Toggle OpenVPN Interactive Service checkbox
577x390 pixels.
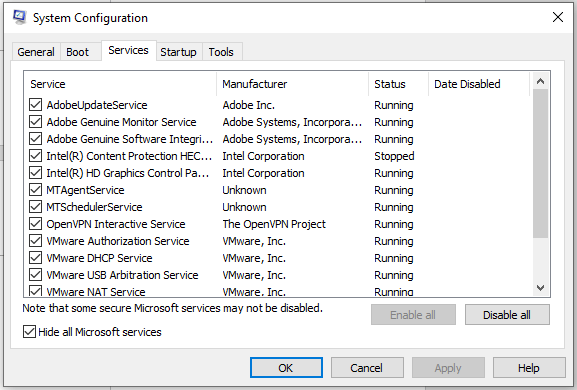35,224
